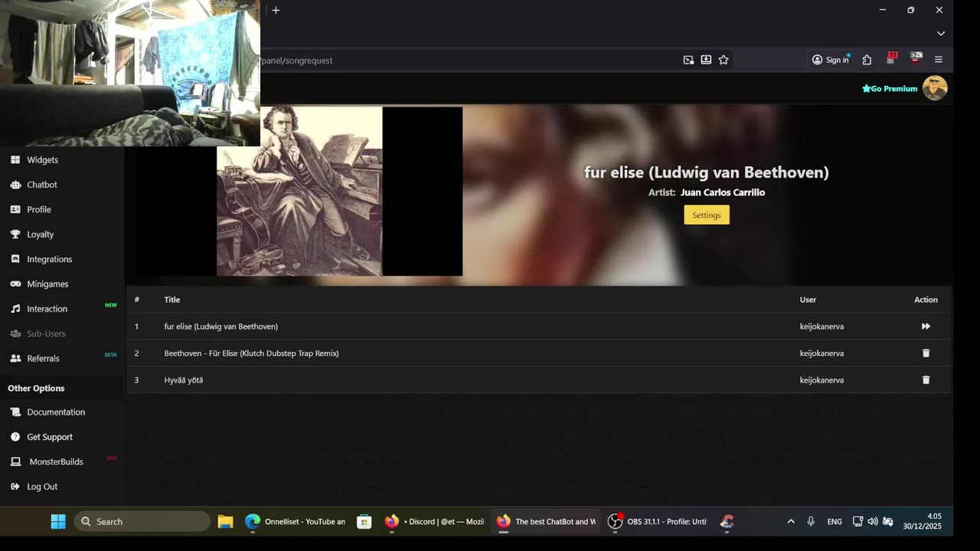Open the Firefox hamburger application menu
The image size is (980, 551).
click(939, 60)
